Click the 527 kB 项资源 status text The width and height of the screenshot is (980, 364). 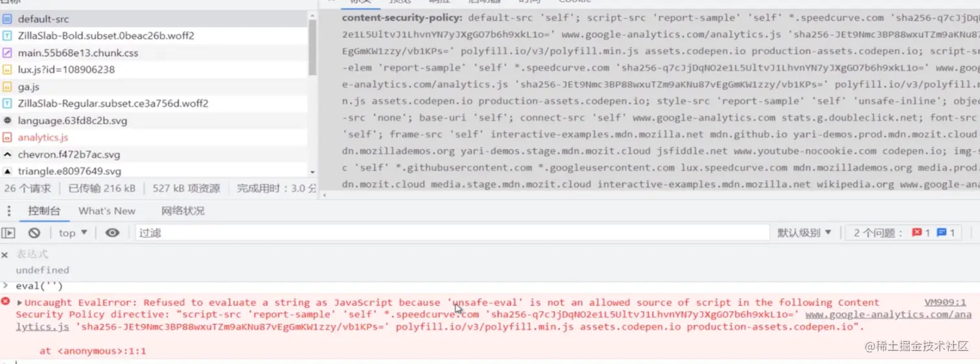186,188
